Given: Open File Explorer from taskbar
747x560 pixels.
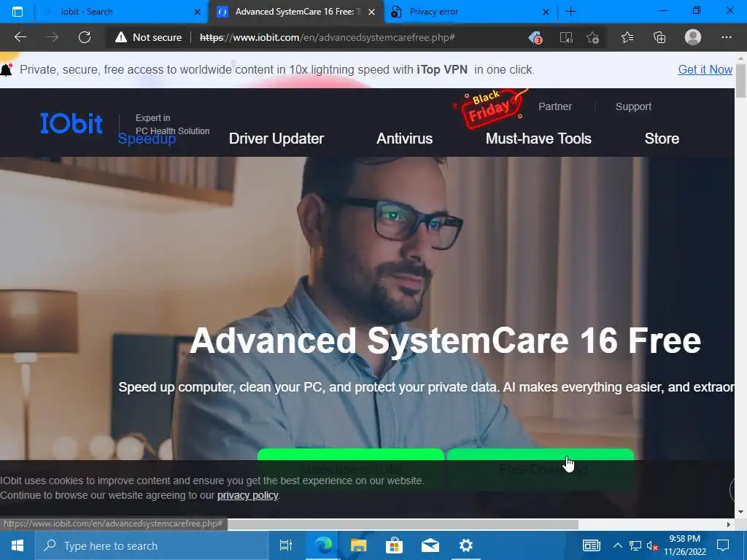Looking at the screenshot, I should tap(359, 545).
